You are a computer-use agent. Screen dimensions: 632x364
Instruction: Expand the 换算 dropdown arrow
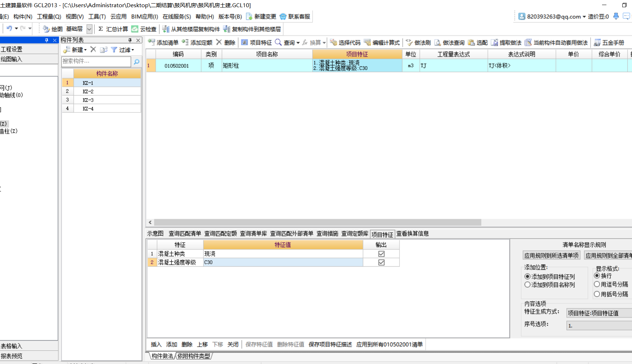pyautogui.click(x=324, y=43)
